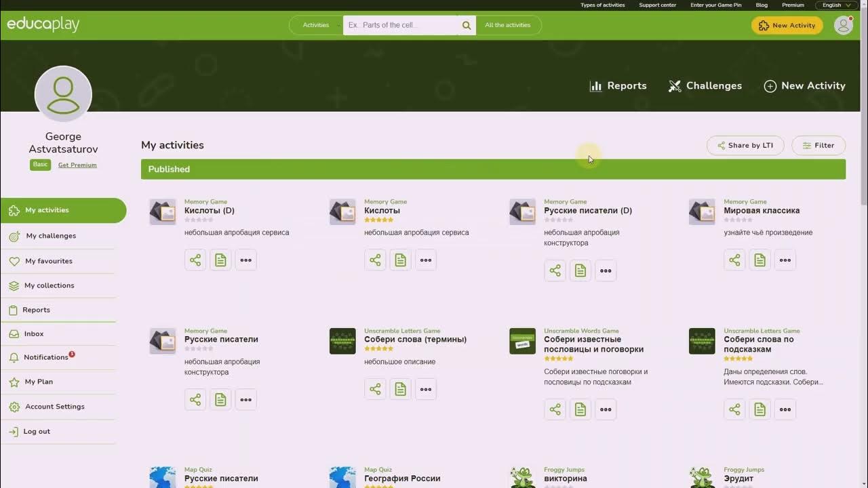Open report for Мировая классика
Viewport: 868px width, 488px height.
coord(759,260)
